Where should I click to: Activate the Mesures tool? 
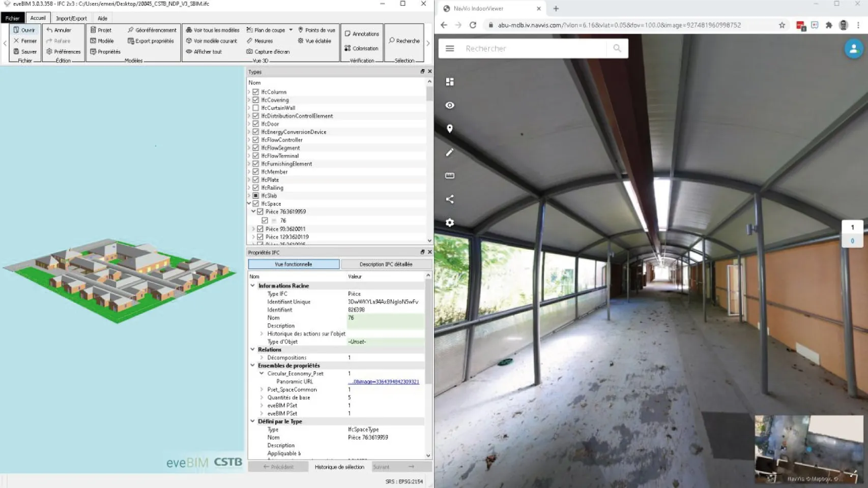(263, 41)
